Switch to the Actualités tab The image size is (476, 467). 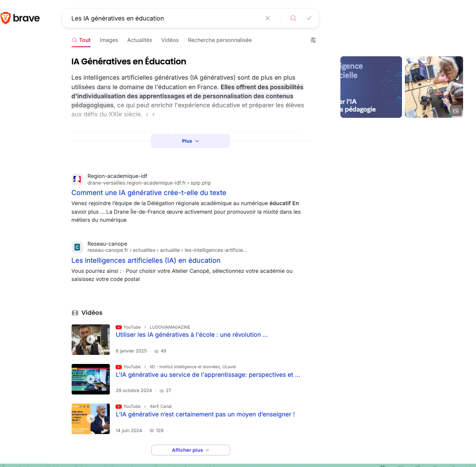pos(139,41)
